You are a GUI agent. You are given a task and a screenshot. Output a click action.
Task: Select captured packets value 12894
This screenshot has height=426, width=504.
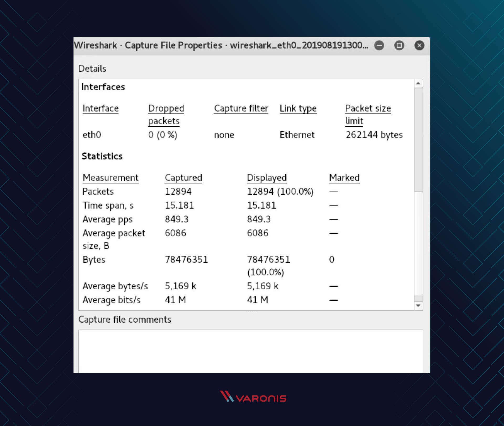click(178, 192)
